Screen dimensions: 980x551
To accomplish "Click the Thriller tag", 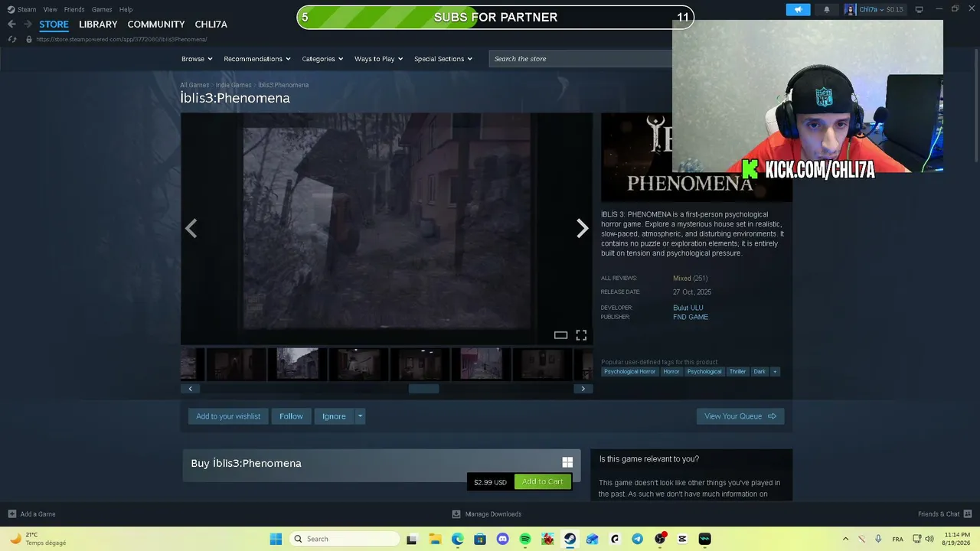I will point(737,372).
